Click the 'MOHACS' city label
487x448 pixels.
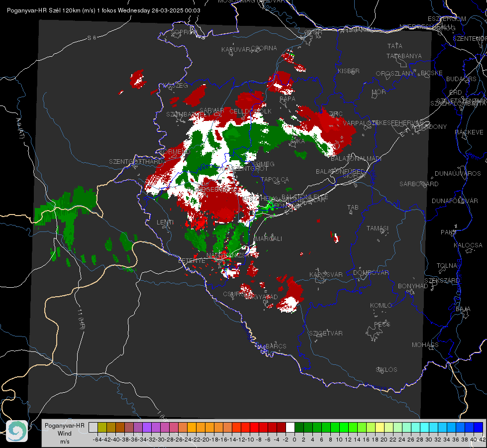click(x=425, y=345)
